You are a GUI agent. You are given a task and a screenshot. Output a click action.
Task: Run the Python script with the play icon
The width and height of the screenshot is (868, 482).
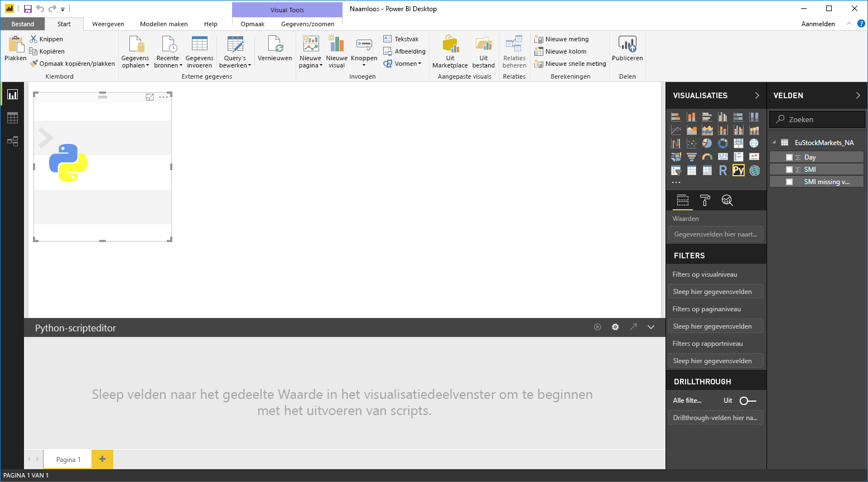[x=597, y=327]
